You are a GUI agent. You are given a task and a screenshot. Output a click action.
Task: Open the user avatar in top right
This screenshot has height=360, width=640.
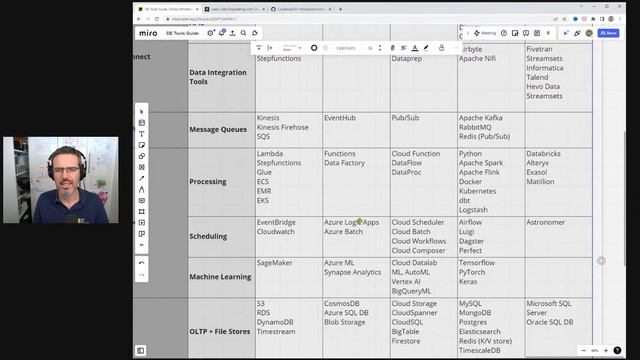[589, 33]
